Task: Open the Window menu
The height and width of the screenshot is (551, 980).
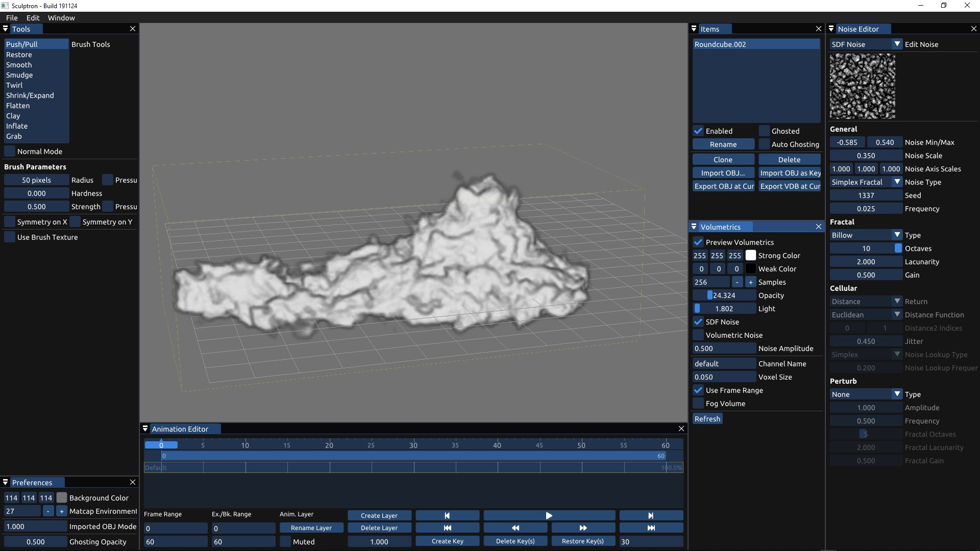Action: (61, 18)
